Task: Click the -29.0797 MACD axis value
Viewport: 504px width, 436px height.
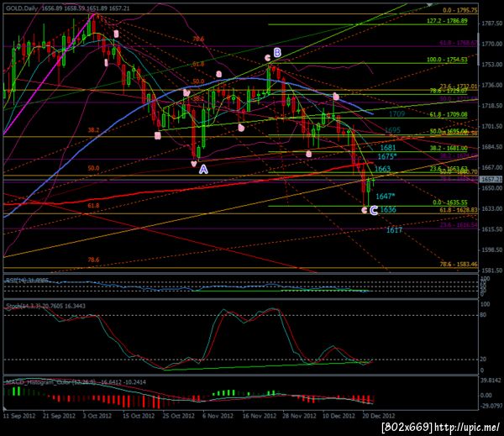Action: 491,407
